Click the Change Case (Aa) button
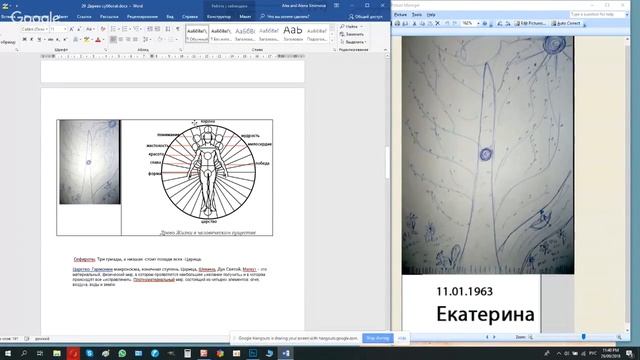The height and width of the screenshot is (360, 640). (x=89, y=29)
